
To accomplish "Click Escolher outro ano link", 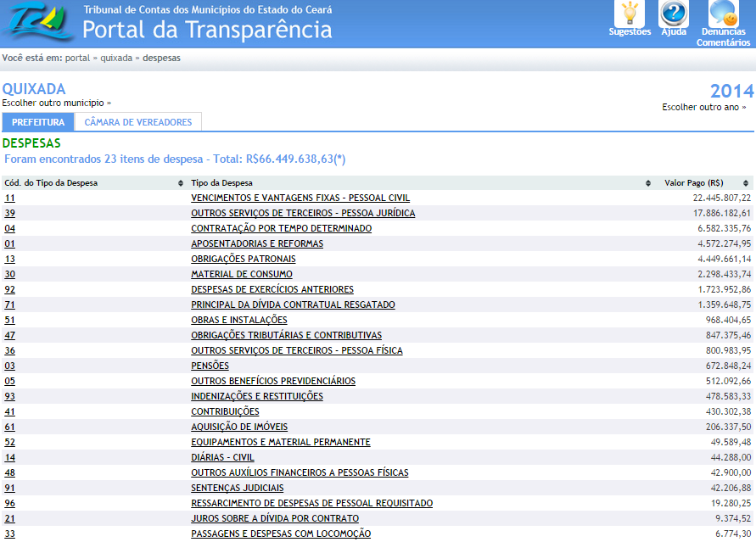I will pyautogui.click(x=704, y=108).
